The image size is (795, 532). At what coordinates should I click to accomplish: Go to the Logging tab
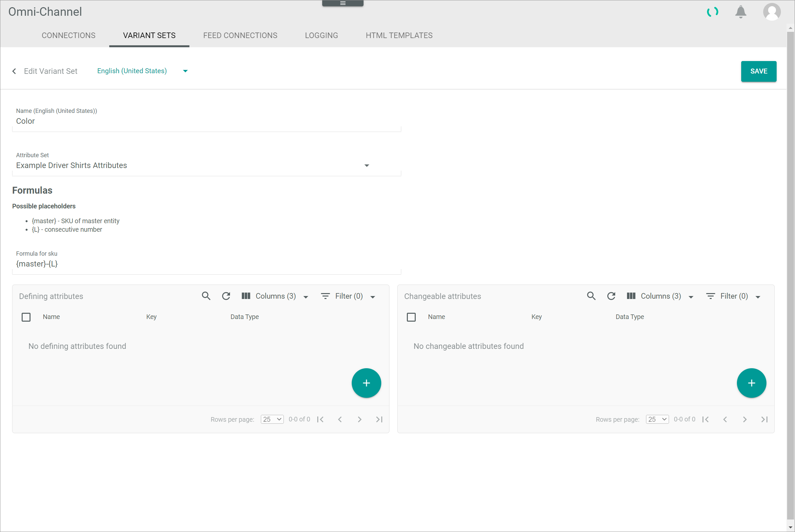point(322,35)
